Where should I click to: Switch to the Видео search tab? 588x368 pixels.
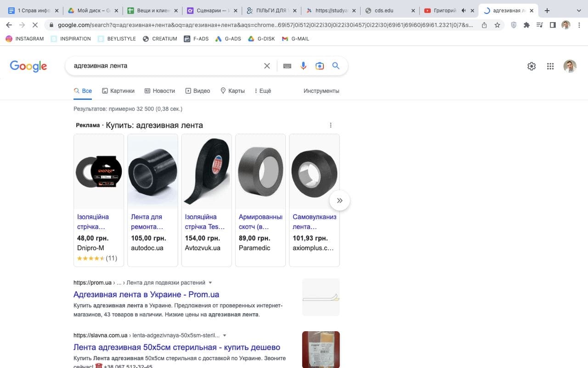[x=198, y=91]
